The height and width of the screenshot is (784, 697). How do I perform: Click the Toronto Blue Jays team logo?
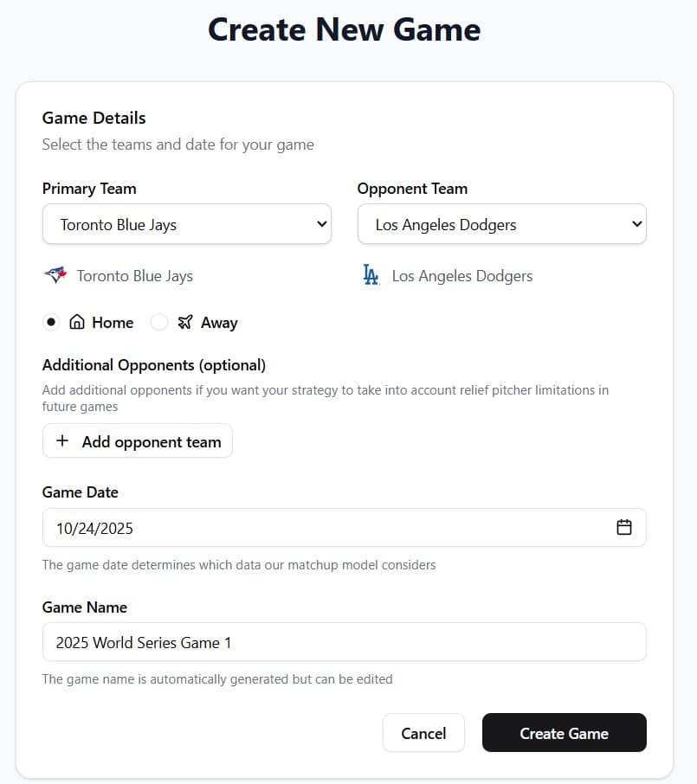click(55, 275)
